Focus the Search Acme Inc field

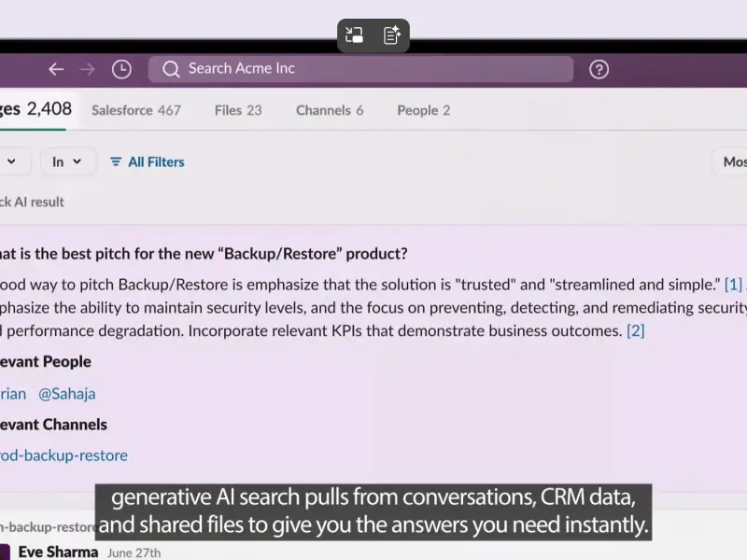(373, 69)
